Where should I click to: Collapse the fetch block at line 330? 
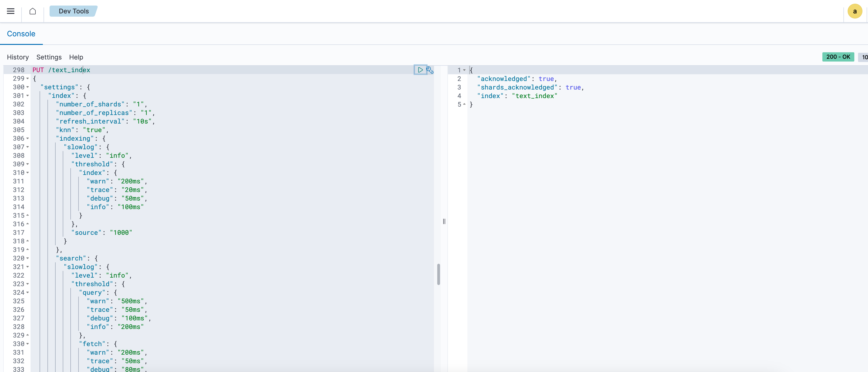pos(28,344)
